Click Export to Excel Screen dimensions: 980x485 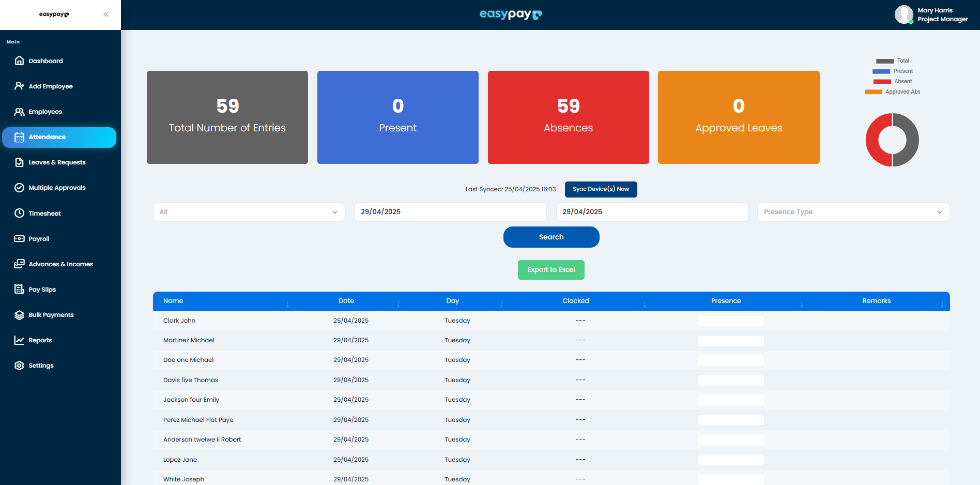(x=550, y=269)
